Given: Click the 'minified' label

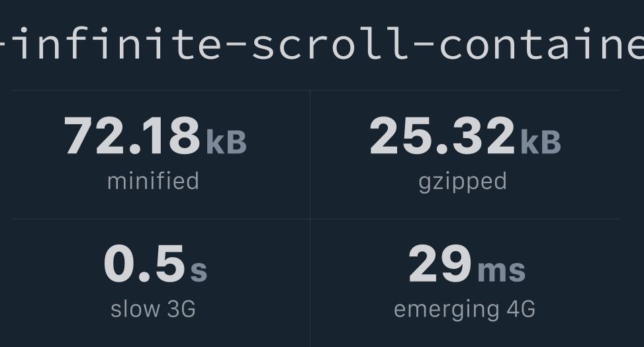Looking at the screenshot, I should coord(153,181).
